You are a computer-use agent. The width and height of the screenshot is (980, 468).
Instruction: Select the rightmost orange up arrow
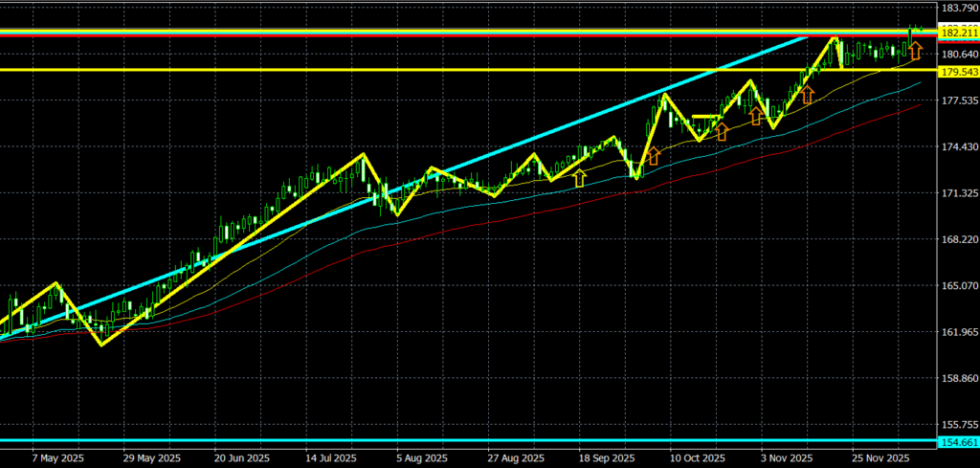pyautogui.click(x=916, y=49)
